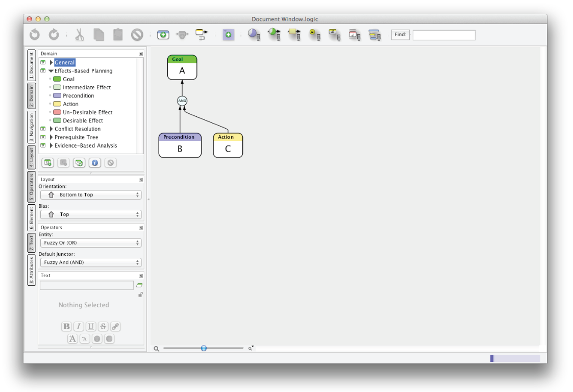Click the red-topped entity inspector icon
The width and height of the screenshot is (573, 392).
354,35
